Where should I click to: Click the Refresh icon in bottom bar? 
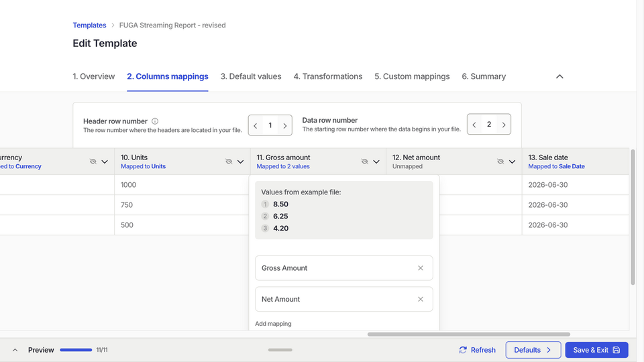point(463,350)
